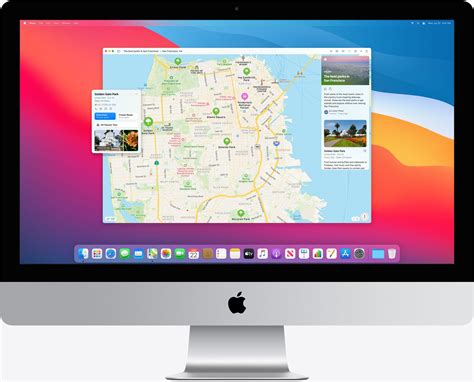Click Create Route on the place card
This screenshot has width=474, height=382.
coord(127,116)
